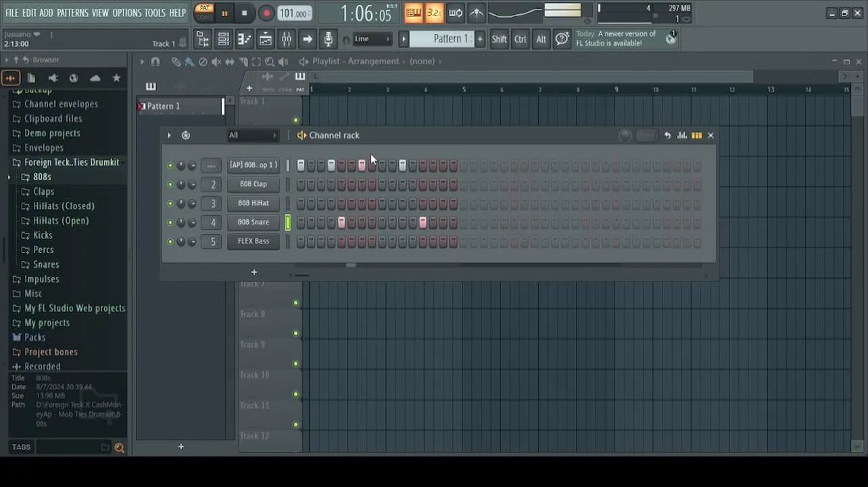Viewport: 868px width, 487px height.
Task: Select playlist zoom tool icon
Action: point(269,62)
